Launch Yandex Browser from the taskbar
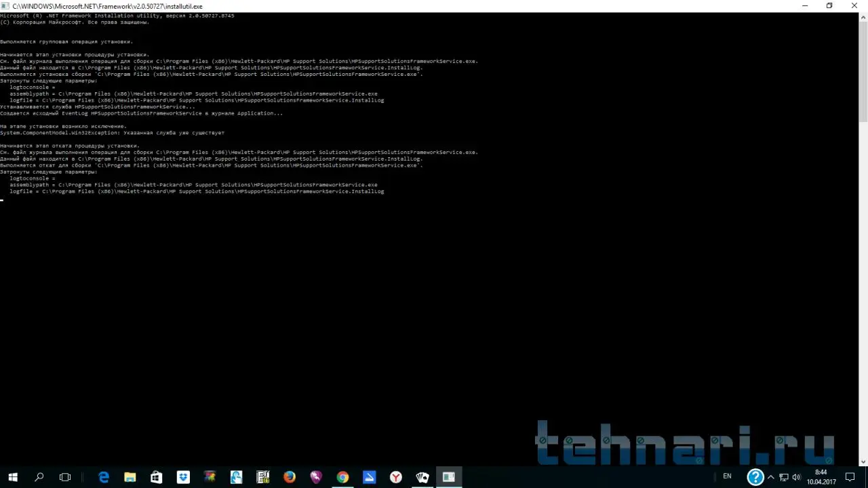This screenshot has width=868, height=488. (x=395, y=477)
